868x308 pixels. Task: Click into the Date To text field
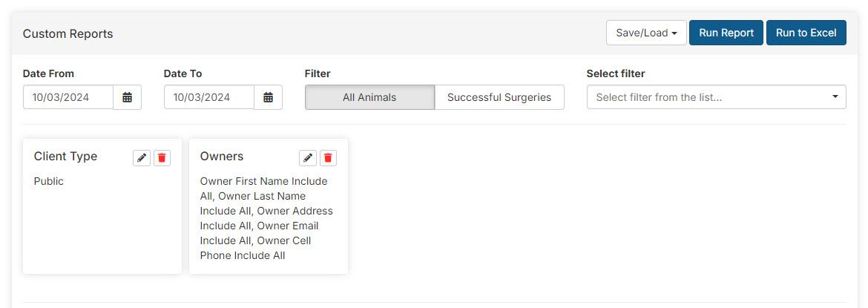coord(209,97)
